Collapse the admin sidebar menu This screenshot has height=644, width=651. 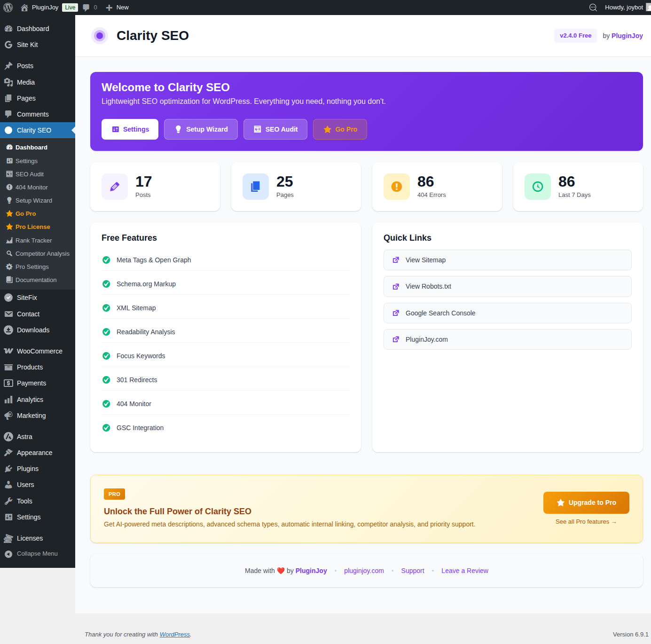(37, 553)
